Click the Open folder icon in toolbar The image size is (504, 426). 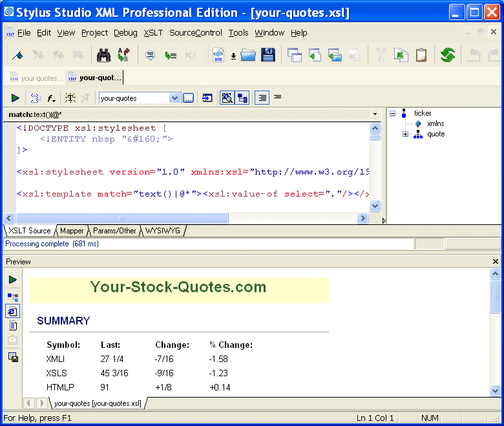click(x=248, y=56)
